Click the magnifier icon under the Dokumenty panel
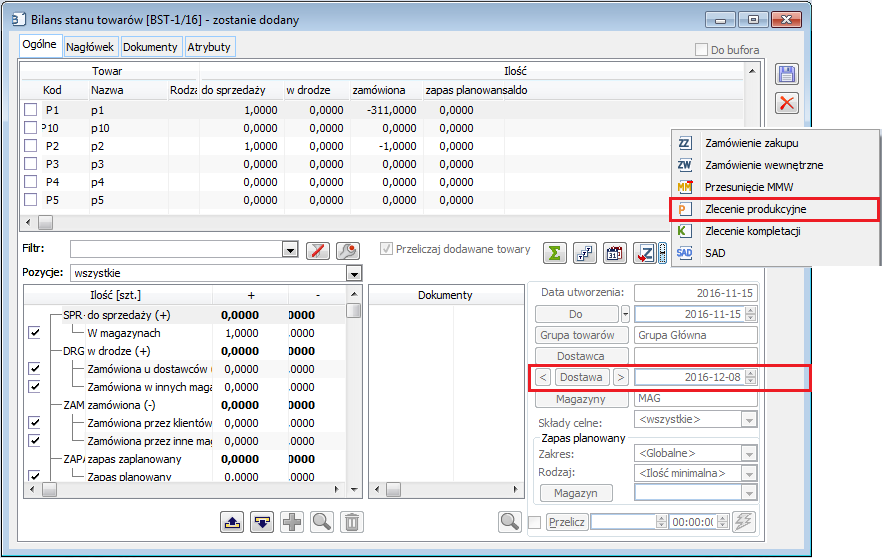 pyautogui.click(x=510, y=521)
